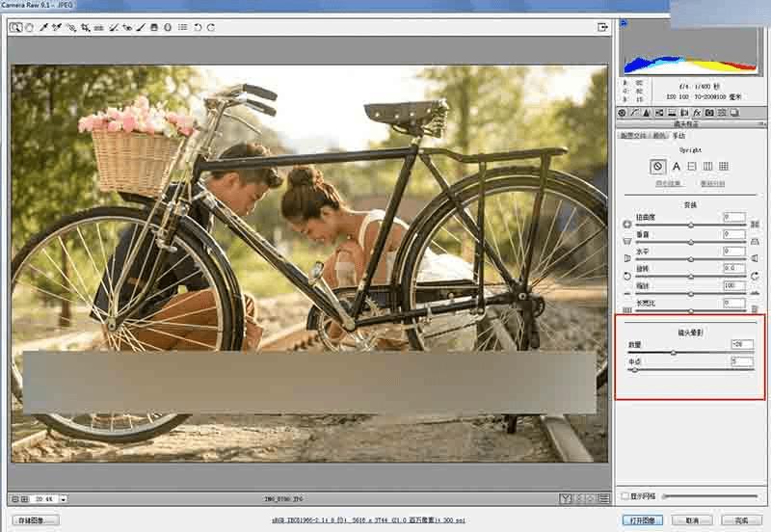Open the filmstrip settings menu icon
The image size is (771, 532).
tap(604, 498)
